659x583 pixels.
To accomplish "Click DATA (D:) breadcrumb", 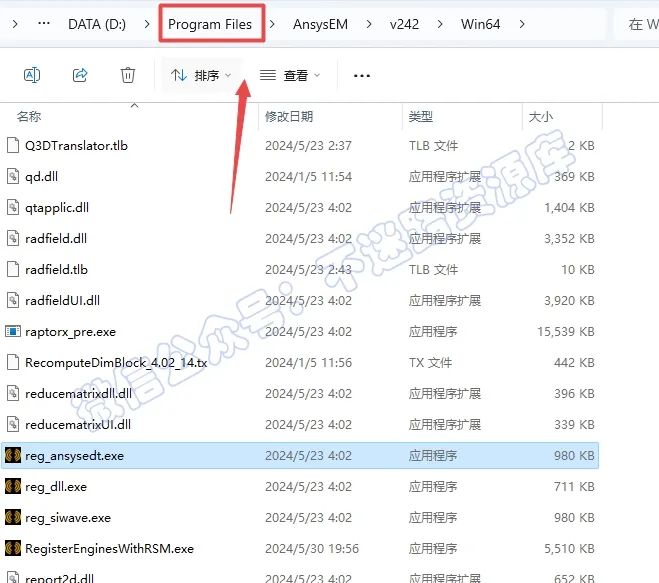I will click(x=97, y=24).
